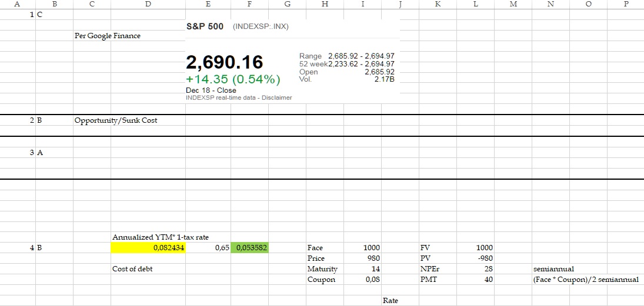Click the 'Annualized YTM* 1-tax rate' label cell
Viewport: 644px width, 306px height.
[160, 237]
